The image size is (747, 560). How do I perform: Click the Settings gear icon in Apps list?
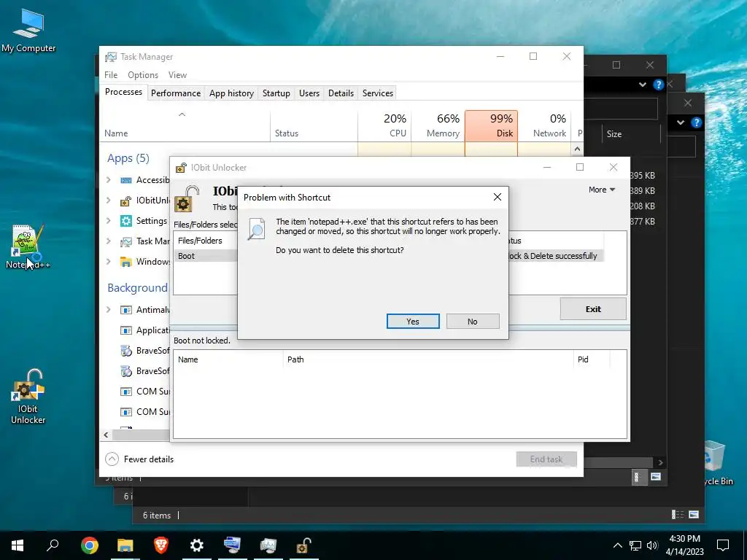pos(126,221)
